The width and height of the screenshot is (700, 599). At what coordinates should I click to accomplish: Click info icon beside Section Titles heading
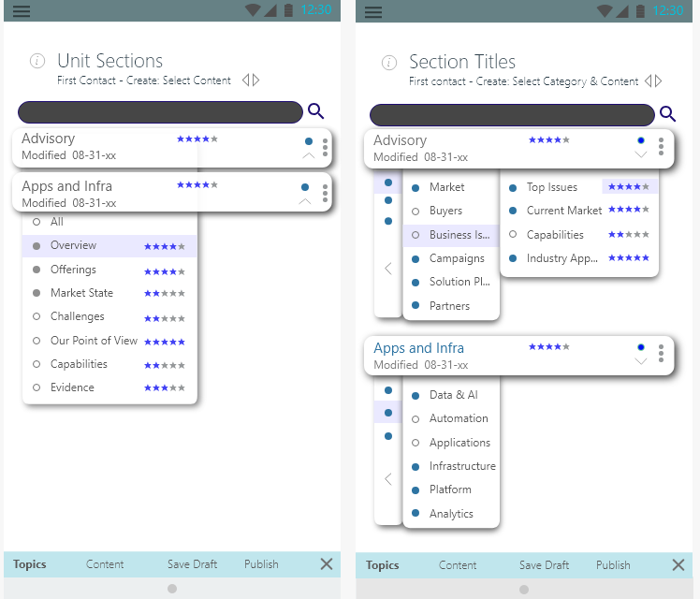(x=389, y=63)
